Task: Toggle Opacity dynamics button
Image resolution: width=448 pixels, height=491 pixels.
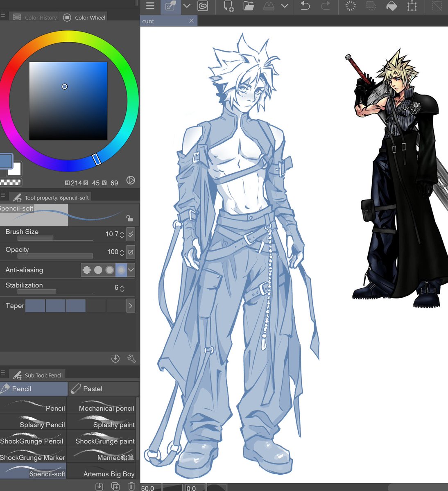Action: click(131, 252)
